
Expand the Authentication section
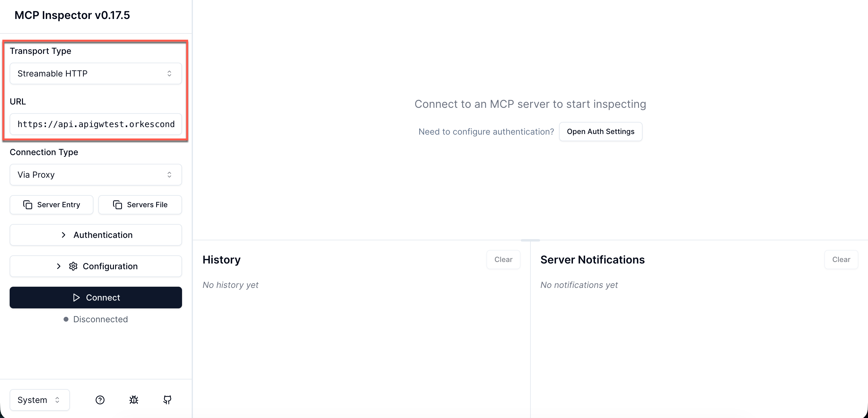96,235
